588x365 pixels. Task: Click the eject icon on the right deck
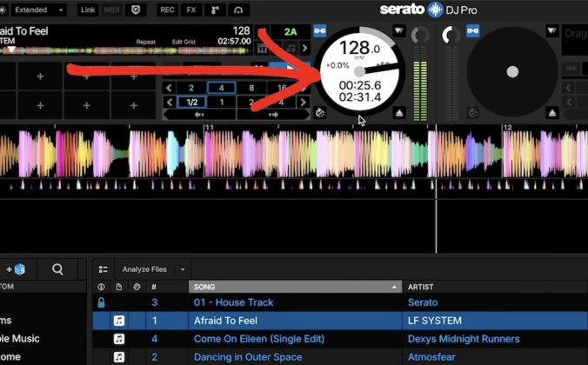[552, 113]
